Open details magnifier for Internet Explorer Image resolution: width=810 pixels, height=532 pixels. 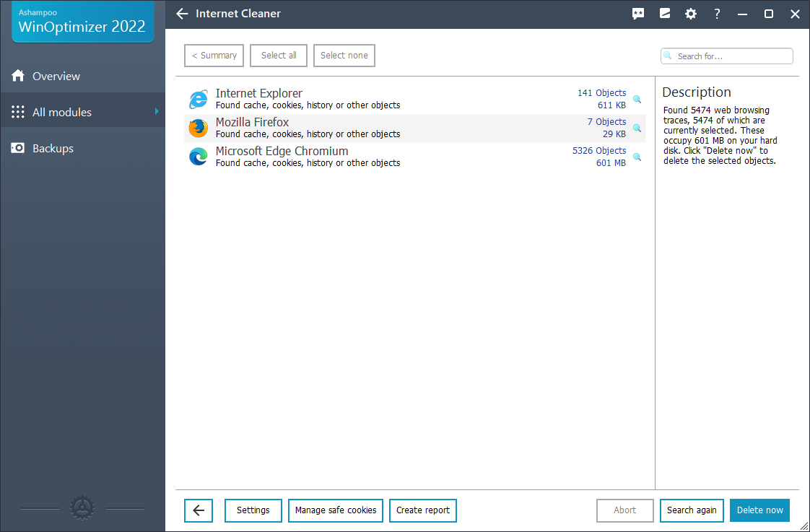(637, 99)
